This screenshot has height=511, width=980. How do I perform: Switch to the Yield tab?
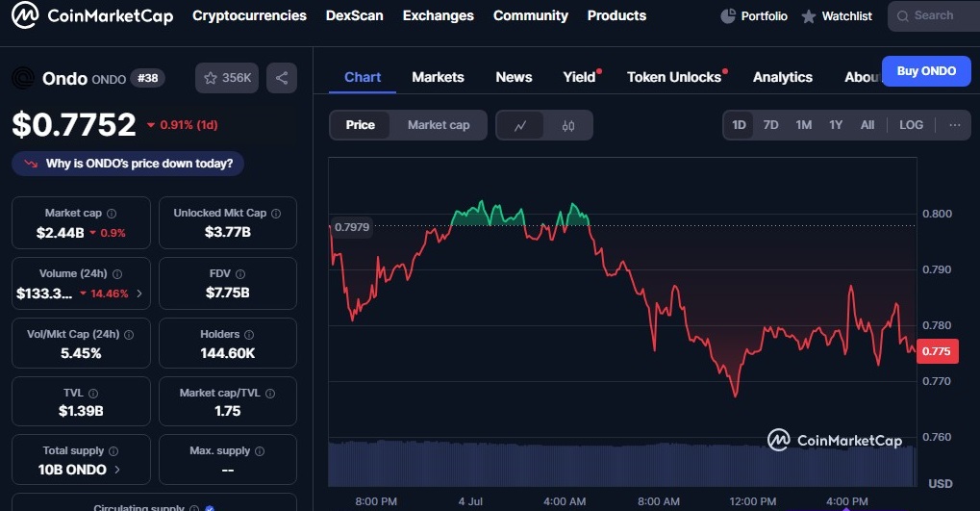point(579,78)
